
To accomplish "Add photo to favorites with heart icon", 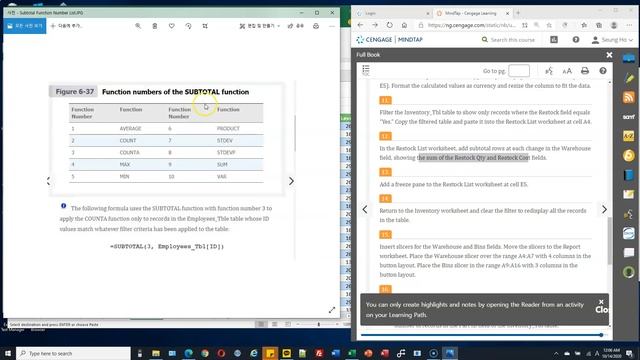I will click(x=171, y=26).
